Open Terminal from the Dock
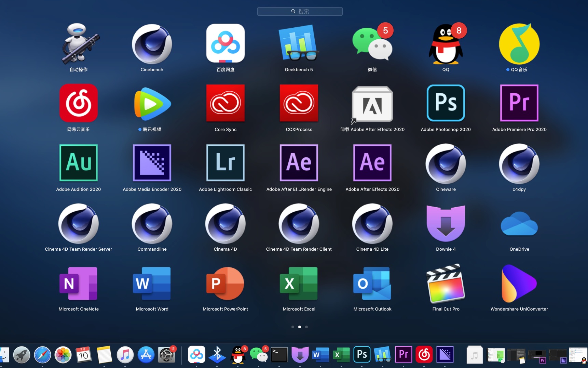 click(x=279, y=355)
